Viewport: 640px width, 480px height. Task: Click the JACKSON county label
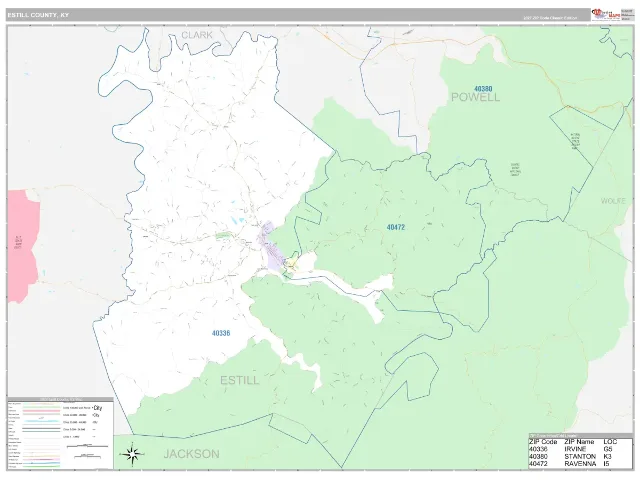coord(191,454)
